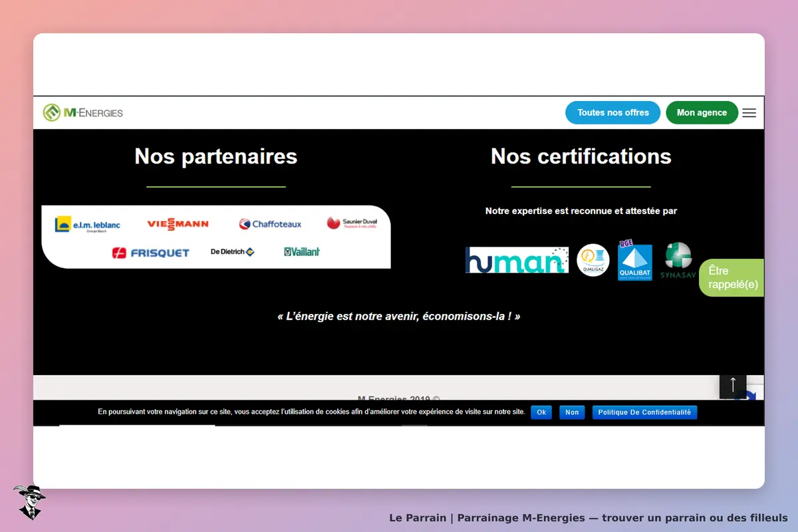The height and width of the screenshot is (532, 798).
Task: Open the hamburger menu icon
Action: (x=749, y=113)
